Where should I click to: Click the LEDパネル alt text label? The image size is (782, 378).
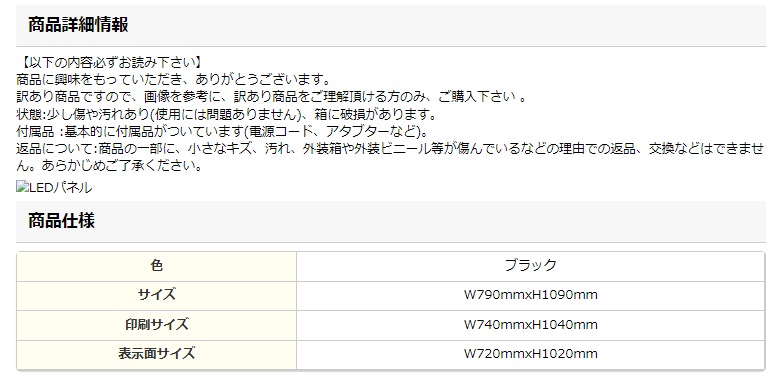coord(61,188)
